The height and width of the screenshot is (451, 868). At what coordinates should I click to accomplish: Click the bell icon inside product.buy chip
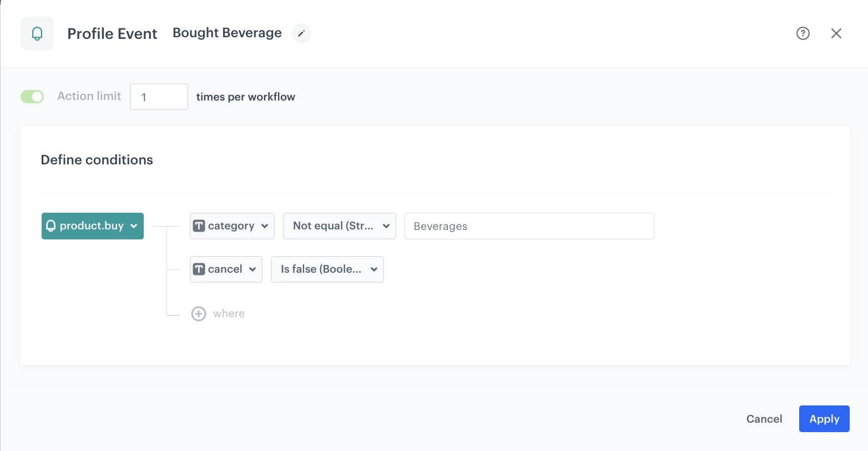click(52, 226)
